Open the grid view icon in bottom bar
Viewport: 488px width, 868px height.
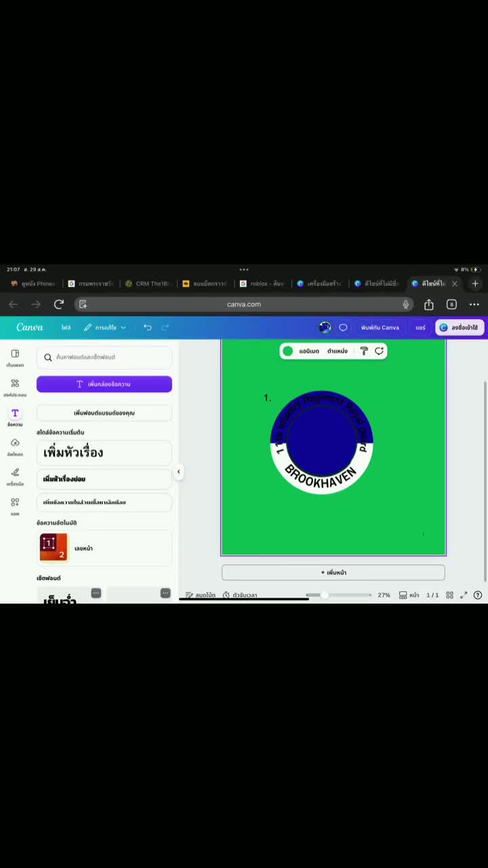[450, 595]
